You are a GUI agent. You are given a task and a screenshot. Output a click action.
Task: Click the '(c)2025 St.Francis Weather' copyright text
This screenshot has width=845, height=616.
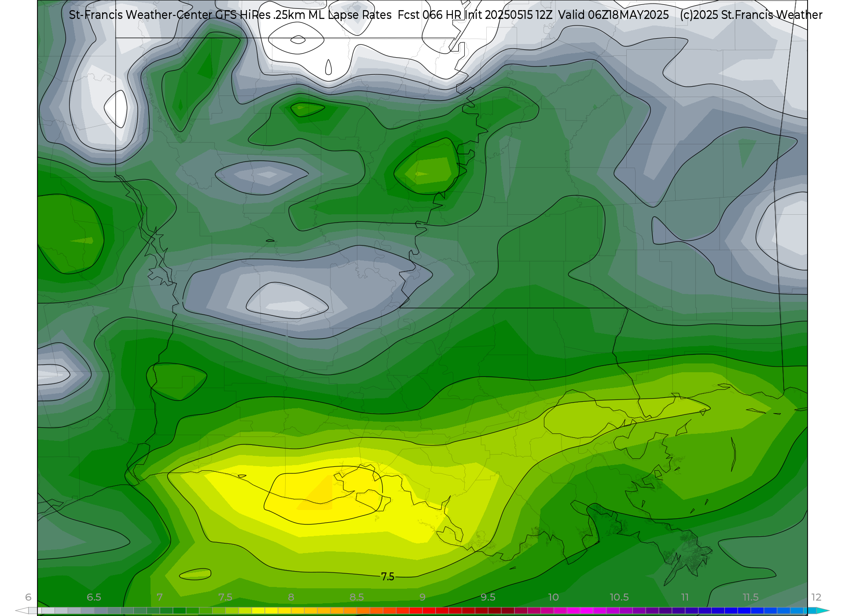751,15
